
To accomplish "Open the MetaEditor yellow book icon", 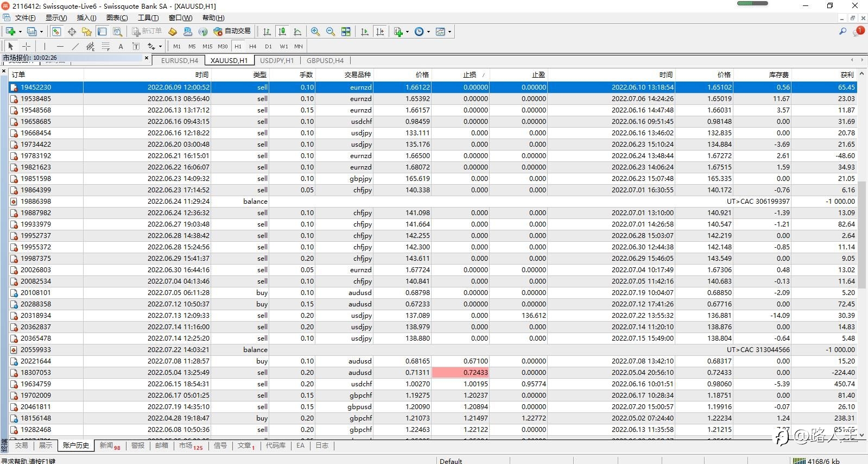I will tap(173, 32).
